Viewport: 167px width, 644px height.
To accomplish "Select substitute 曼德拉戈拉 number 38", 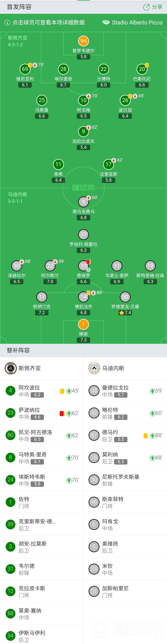I will pos(125,391).
